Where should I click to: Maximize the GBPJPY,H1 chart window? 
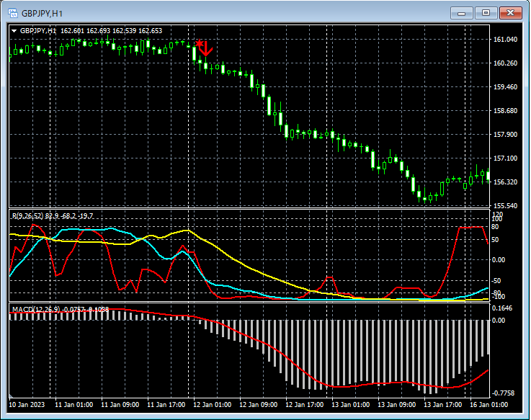486,13
